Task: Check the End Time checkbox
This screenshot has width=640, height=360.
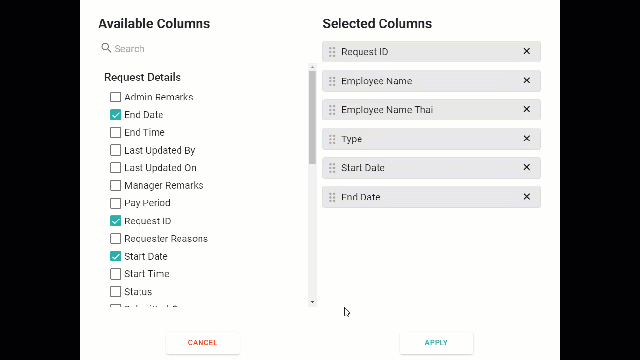Action: [x=116, y=132]
